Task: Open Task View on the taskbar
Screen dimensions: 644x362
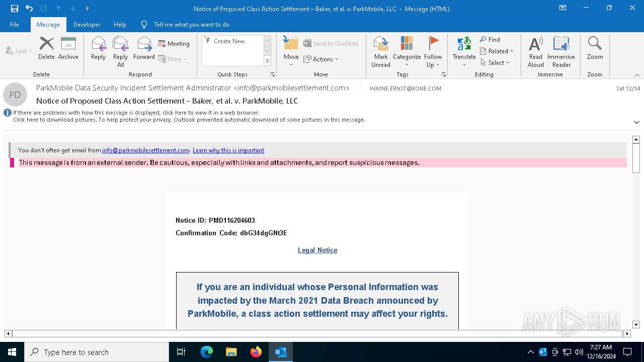Action: point(181,352)
